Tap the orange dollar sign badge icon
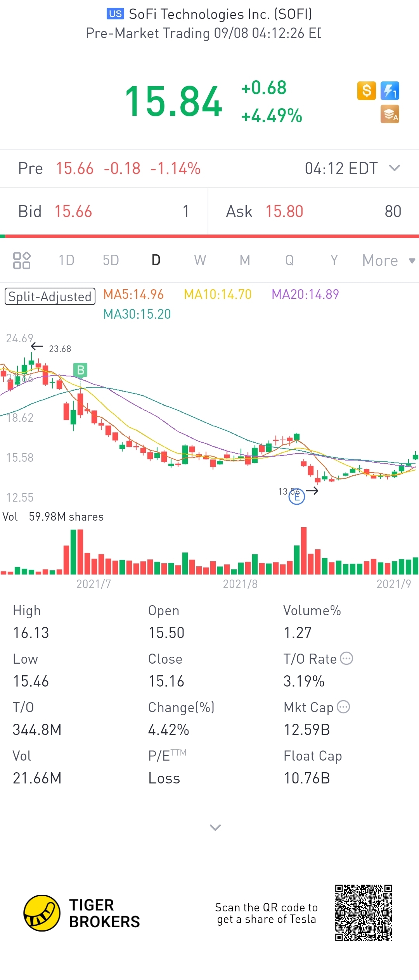This screenshot has width=419, height=980. click(366, 91)
